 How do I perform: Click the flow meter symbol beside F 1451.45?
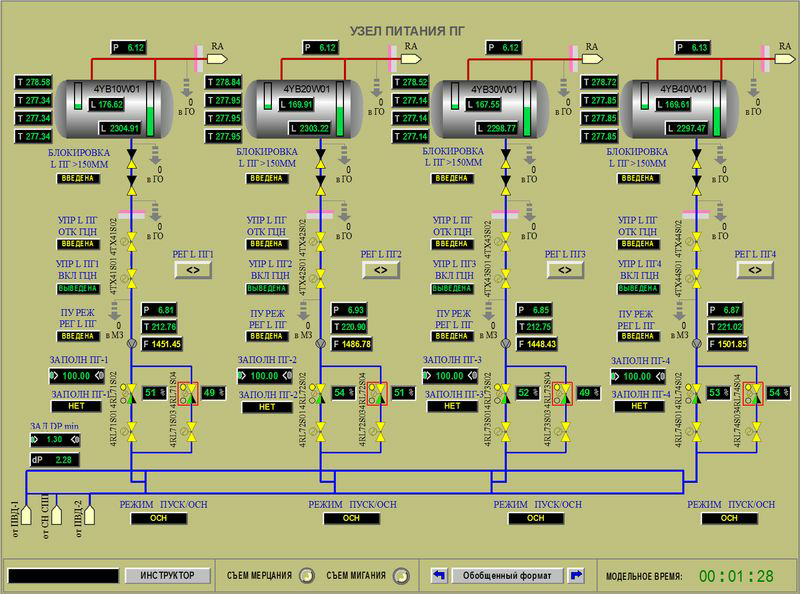(x=131, y=344)
